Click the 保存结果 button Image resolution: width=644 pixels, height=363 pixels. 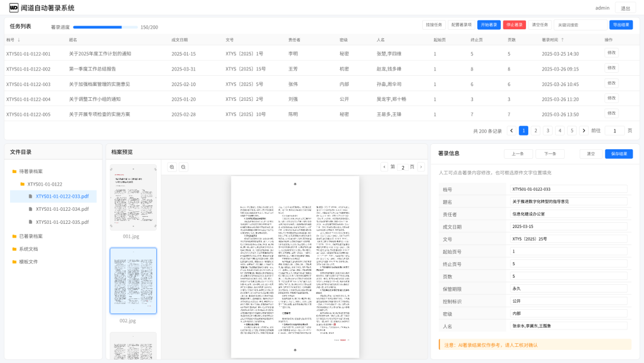(619, 154)
